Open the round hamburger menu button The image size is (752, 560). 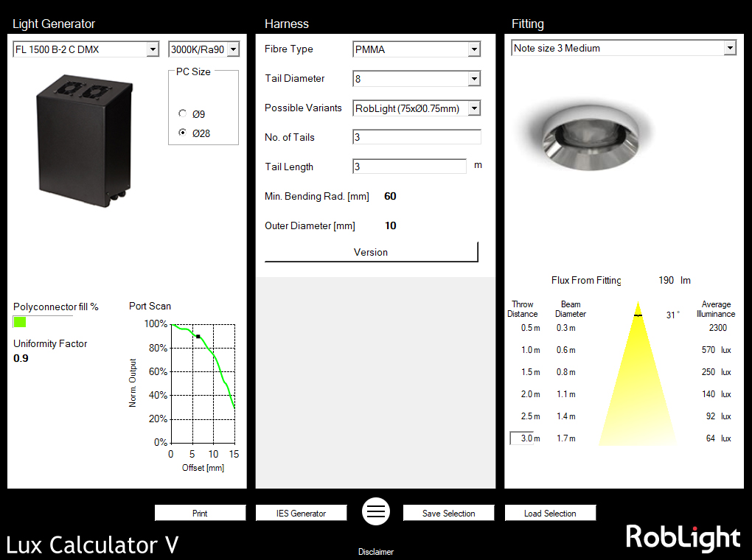tap(375, 511)
